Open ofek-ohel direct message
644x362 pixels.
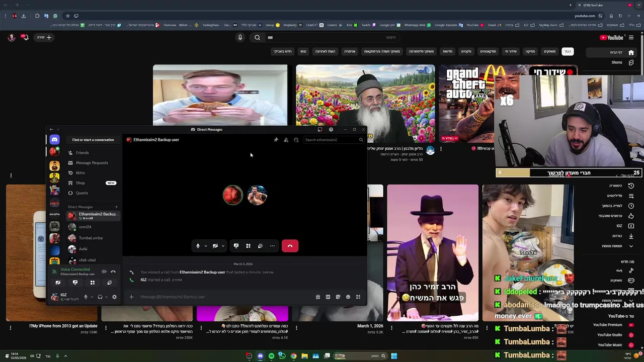pos(94,260)
